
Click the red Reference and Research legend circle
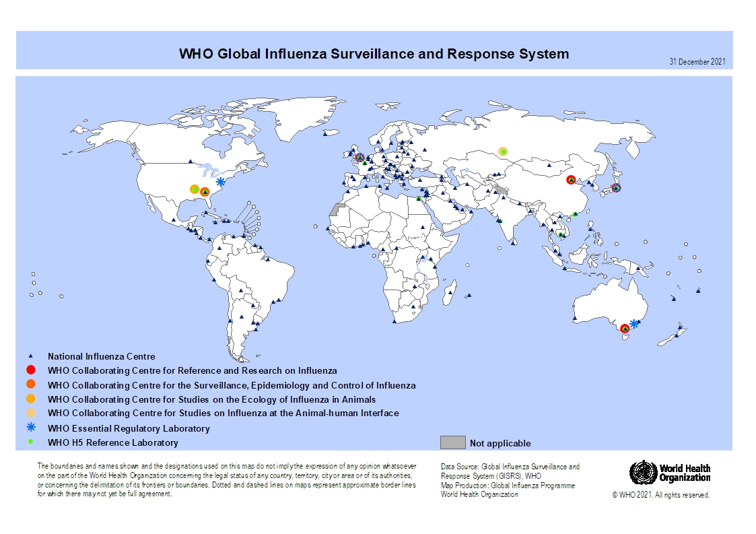click(x=30, y=370)
